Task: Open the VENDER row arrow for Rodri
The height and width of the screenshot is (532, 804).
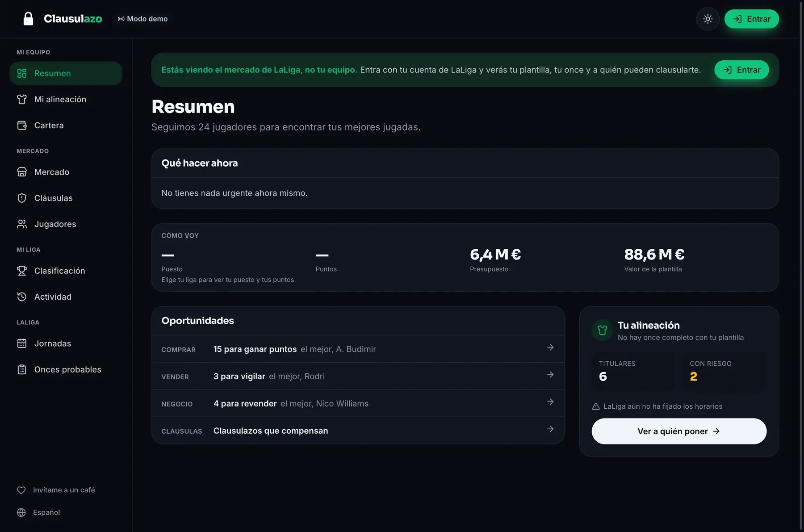Action: pos(550,374)
